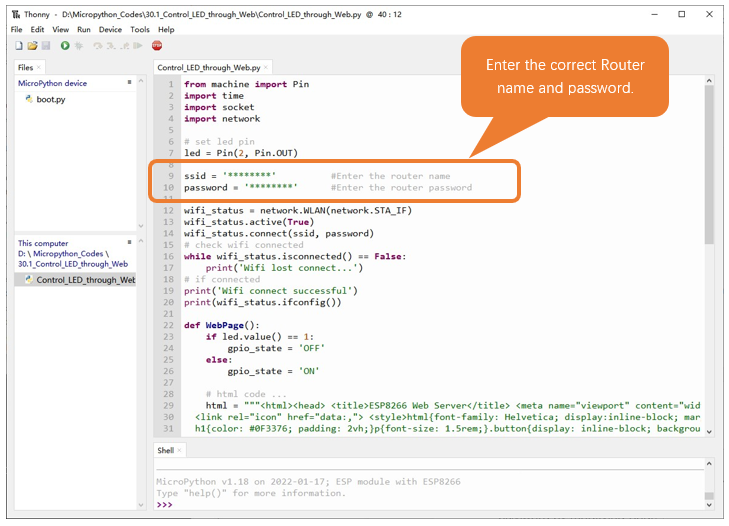The width and height of the screenshot is (729, 526).
Task: Click the Micropython_Codes folder in the path
Action: tap(68, 253)
